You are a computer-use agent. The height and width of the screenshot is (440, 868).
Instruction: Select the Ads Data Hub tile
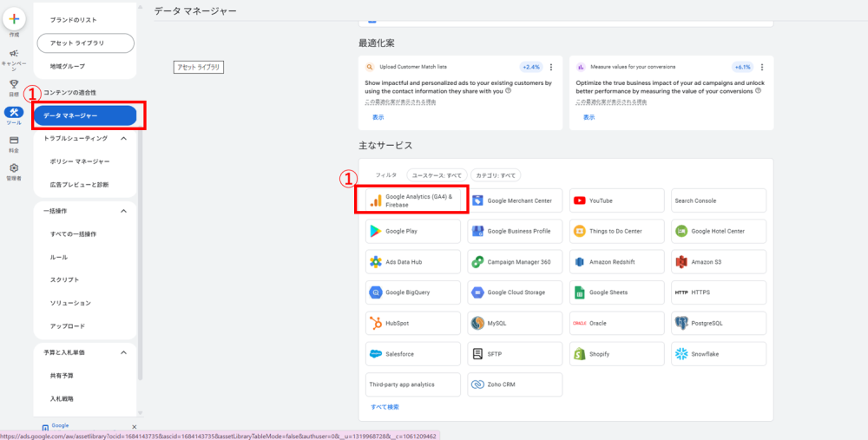pyautogui.click(x=413, y=262)
